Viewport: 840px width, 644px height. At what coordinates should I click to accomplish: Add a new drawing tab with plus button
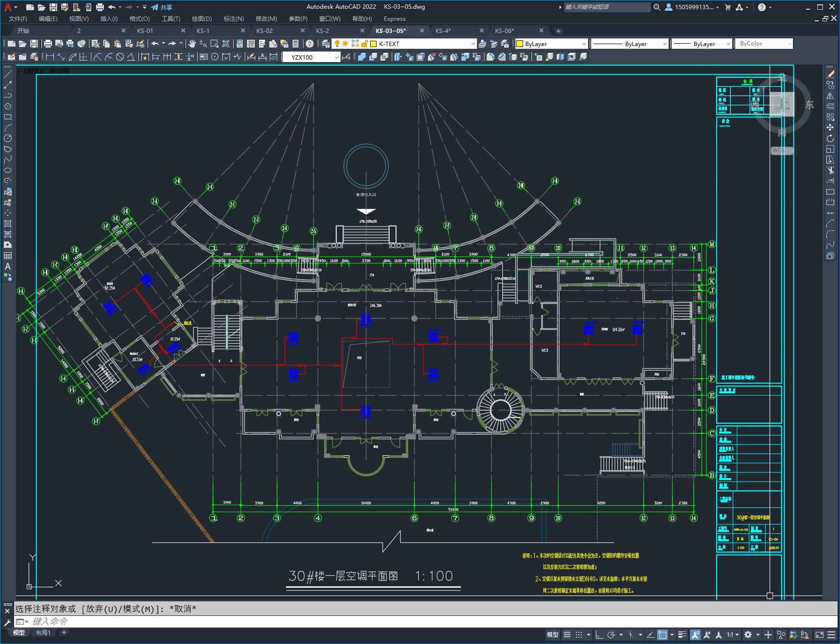click(559, 31)
